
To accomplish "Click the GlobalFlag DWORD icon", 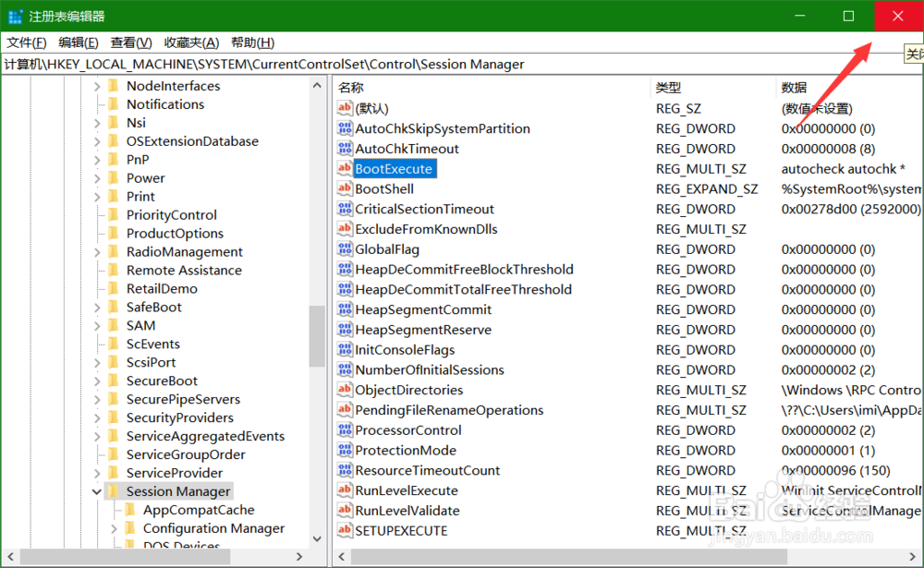I will (x=345, y=248).
